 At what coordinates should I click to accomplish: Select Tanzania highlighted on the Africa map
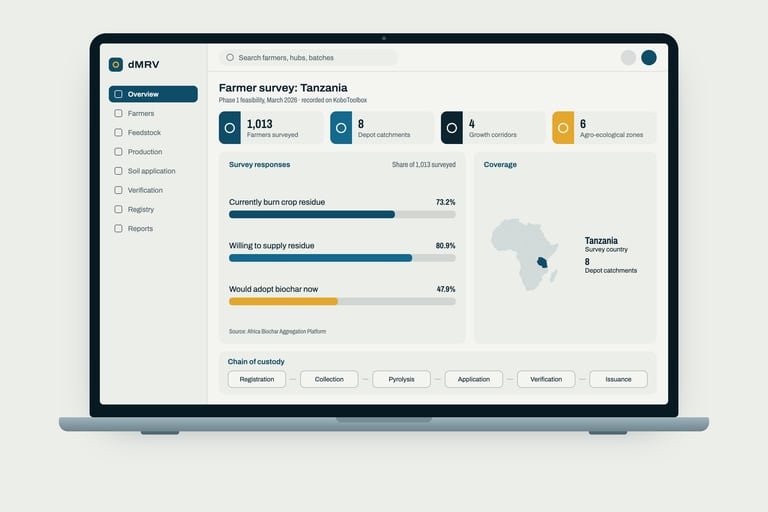542,262
